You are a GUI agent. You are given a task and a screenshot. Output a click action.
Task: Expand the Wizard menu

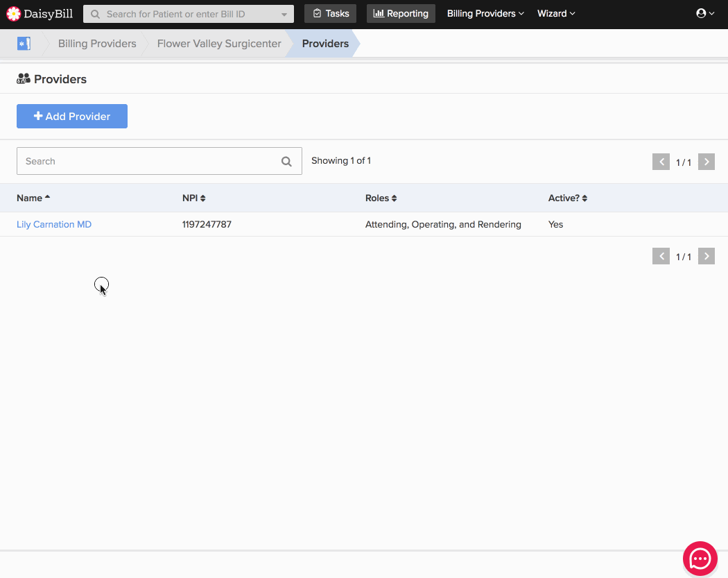[556, 13]
